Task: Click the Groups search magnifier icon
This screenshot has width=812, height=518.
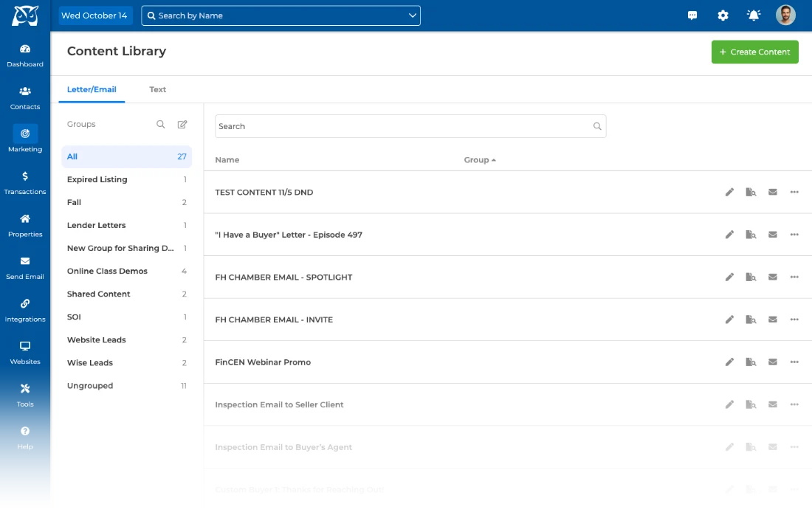Action: click(x=160, y=124)
